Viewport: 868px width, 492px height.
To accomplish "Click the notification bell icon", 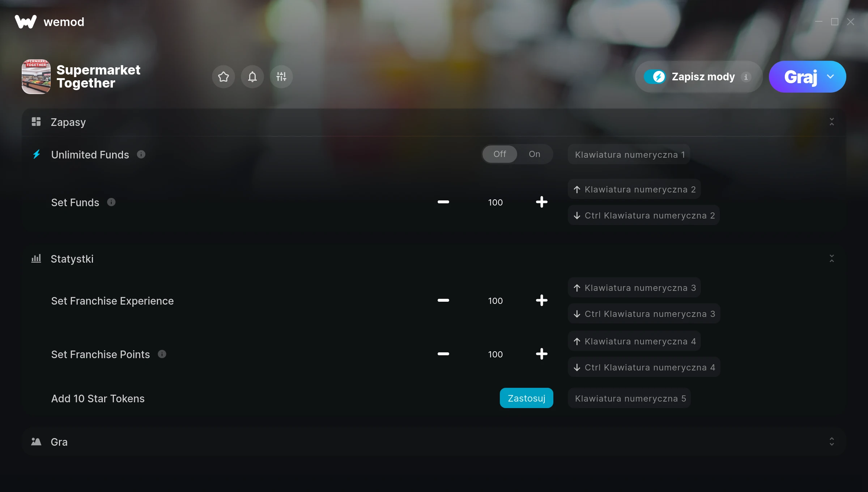I will [x=252, y=77].
